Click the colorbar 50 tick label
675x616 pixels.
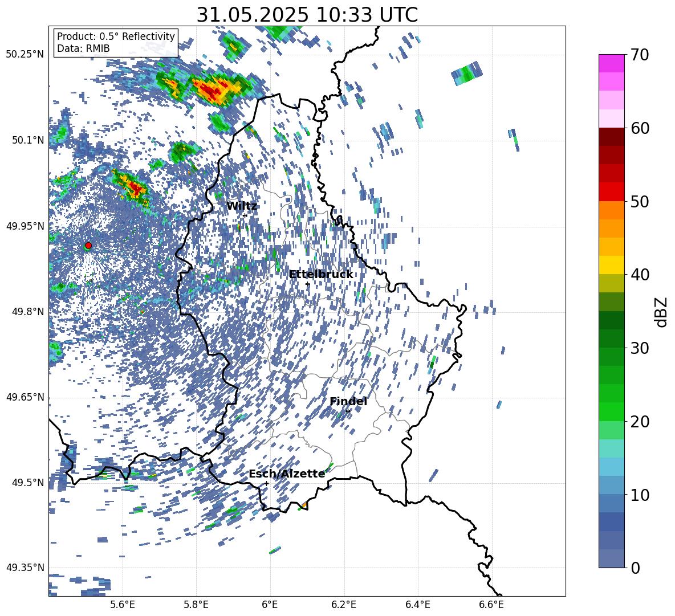(x=640, y=201)
